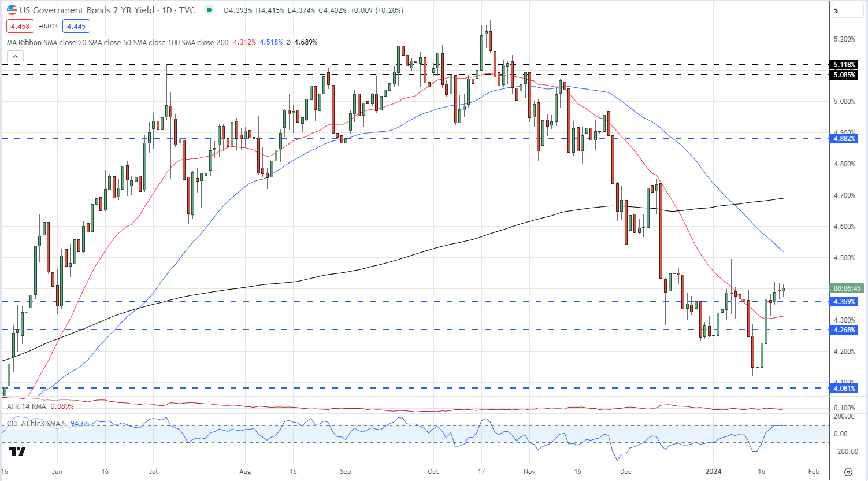Image resolution: width=868 pixels, height=481 pixels.
Task: Select the ATR 14 RMA indicator legend
Action: tap(27, 406)
